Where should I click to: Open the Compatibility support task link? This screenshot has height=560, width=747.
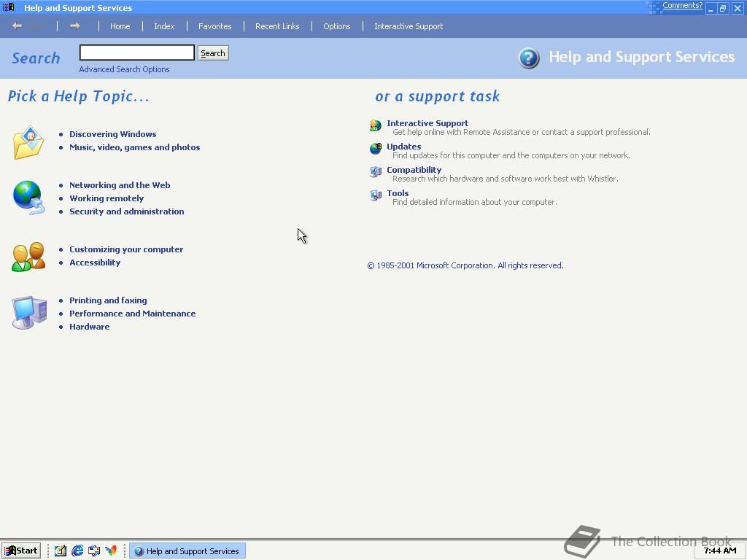(414, 169)
